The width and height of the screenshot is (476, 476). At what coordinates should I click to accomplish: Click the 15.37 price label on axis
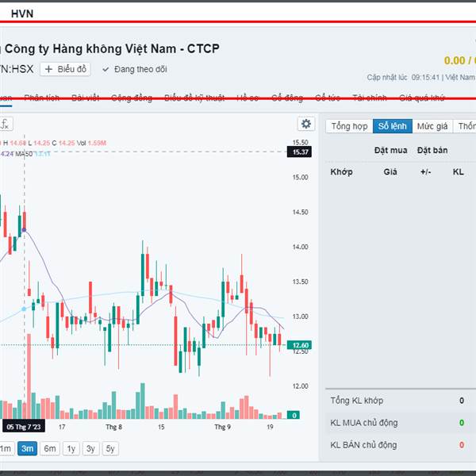(x=301, y=152)
